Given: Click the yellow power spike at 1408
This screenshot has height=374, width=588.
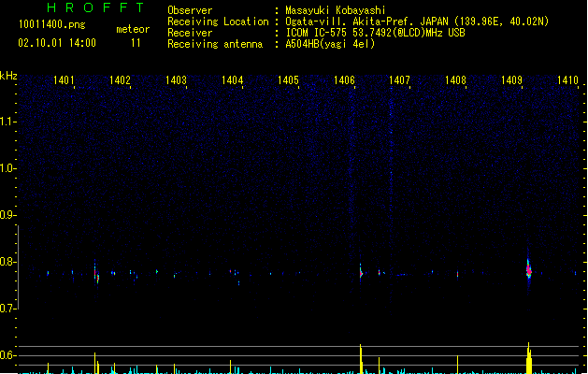Looking at the screenshot, I should [x=457, y=364].
